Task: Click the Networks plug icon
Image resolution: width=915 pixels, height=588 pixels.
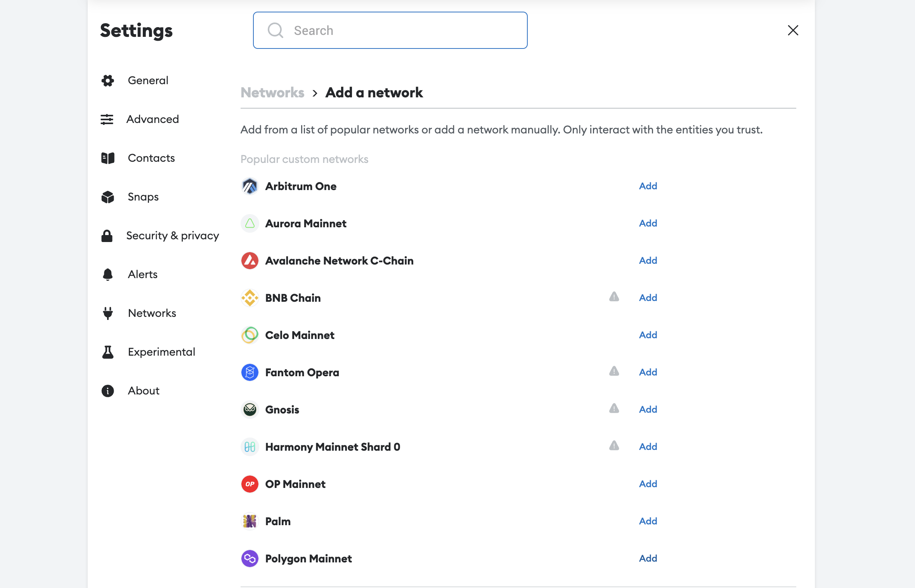Action: point(107,313)
